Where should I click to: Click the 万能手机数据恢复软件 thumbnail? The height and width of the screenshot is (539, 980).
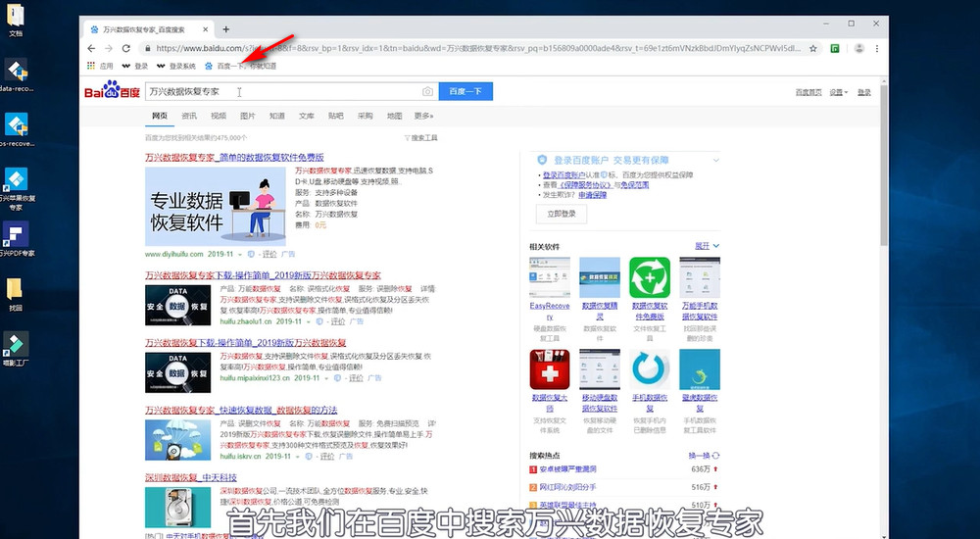pos(700,277)
